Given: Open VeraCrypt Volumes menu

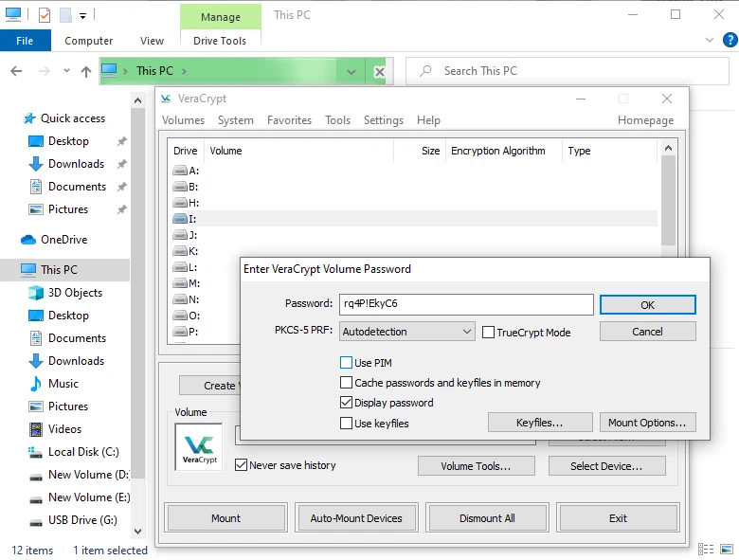Looking at the screenshot, I should click(x=184, y=120).
